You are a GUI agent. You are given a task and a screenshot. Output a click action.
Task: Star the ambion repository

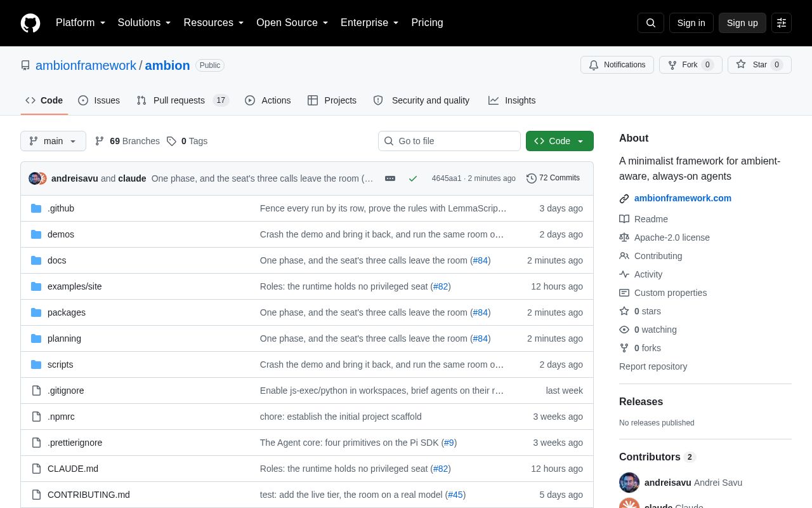[759, 65]
